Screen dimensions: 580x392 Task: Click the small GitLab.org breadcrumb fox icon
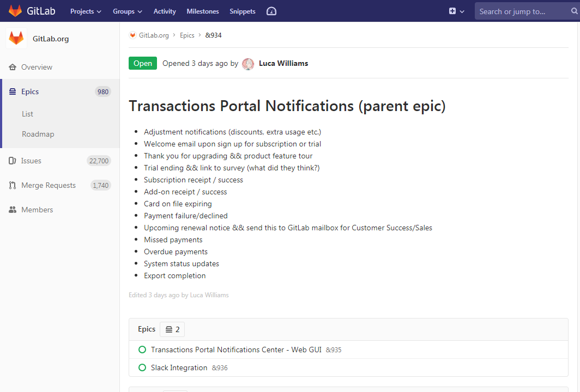click(132, 35)
